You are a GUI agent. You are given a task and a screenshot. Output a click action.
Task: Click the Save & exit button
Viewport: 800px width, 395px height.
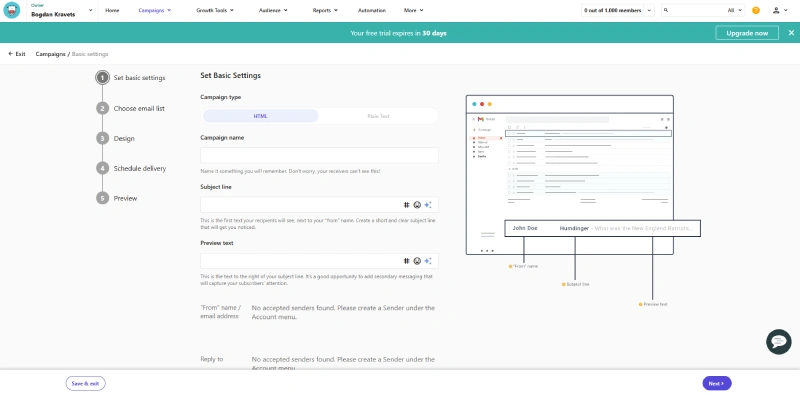[x=85, y=383]
